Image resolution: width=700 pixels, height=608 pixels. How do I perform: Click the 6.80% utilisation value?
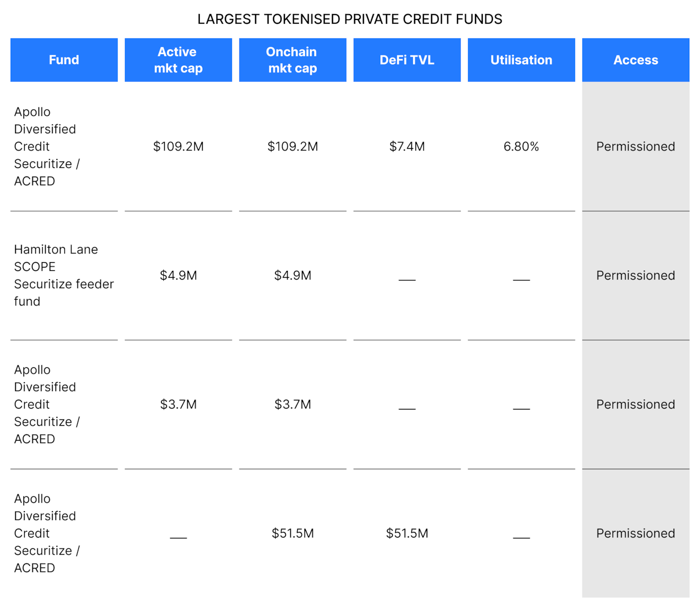coord(521,146)
